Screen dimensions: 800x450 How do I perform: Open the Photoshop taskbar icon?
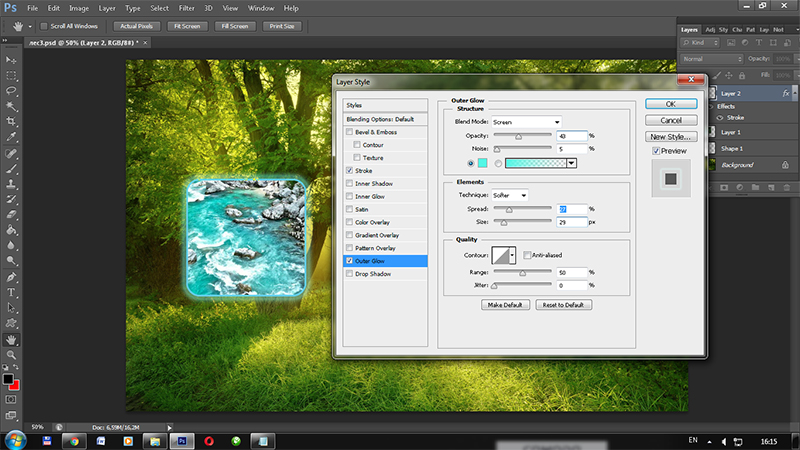click(x=182, y=441)
